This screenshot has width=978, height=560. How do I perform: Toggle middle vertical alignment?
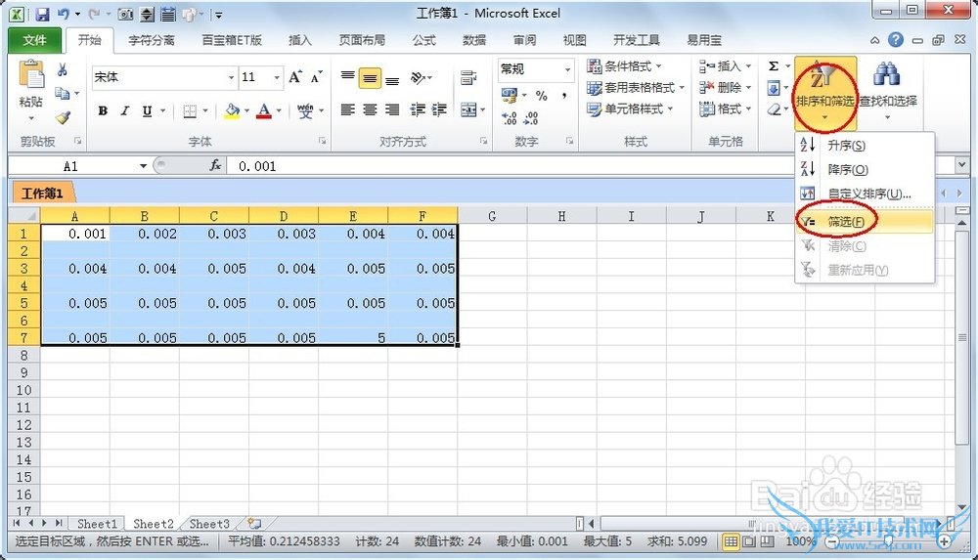(x=370, y=78)
